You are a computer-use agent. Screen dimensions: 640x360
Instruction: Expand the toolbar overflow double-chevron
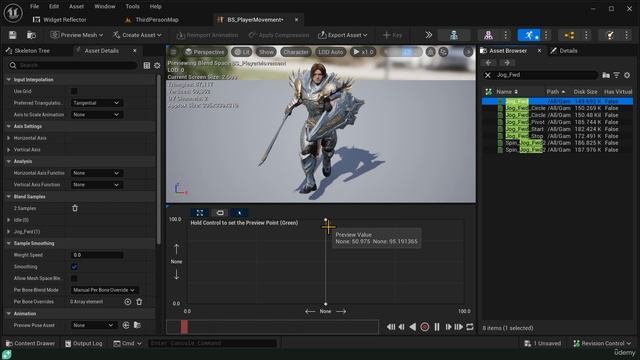(x=428, y=35)
